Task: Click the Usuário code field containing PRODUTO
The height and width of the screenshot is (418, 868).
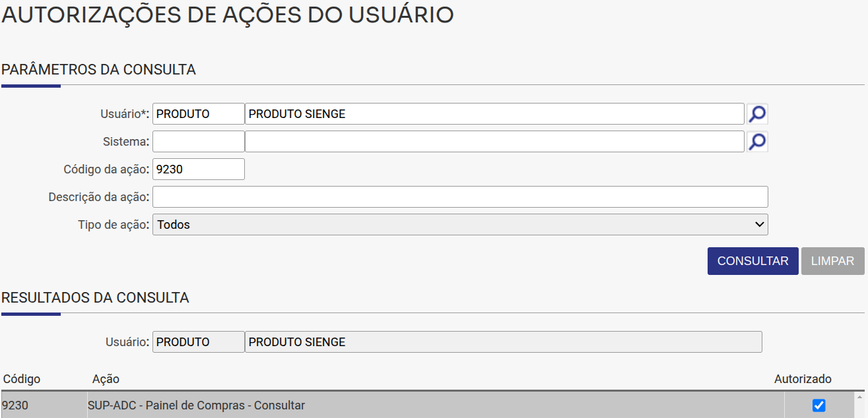Action: pos(198,113)
